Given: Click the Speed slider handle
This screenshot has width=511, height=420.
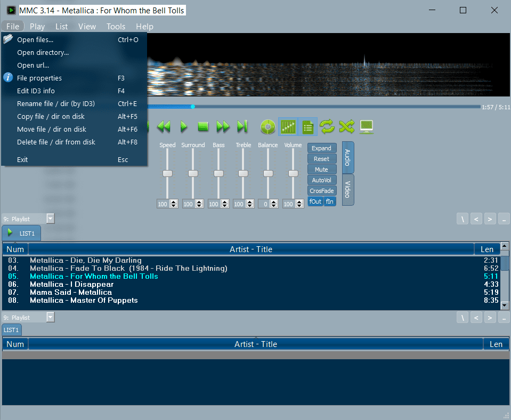Looking at the screenshot, I should (167, 173).
